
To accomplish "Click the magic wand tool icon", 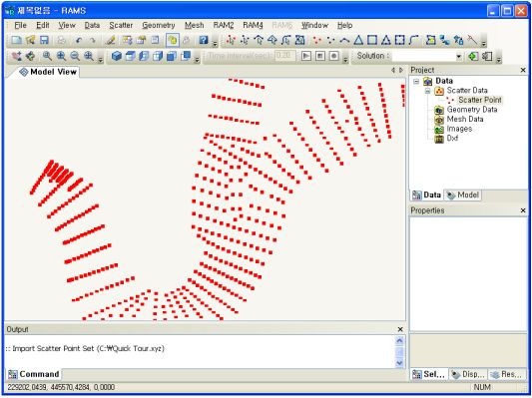I will (x=472, y=40).
